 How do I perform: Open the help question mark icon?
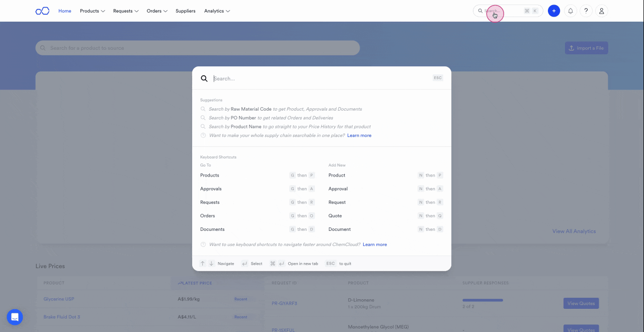click(x=586, y=11)
